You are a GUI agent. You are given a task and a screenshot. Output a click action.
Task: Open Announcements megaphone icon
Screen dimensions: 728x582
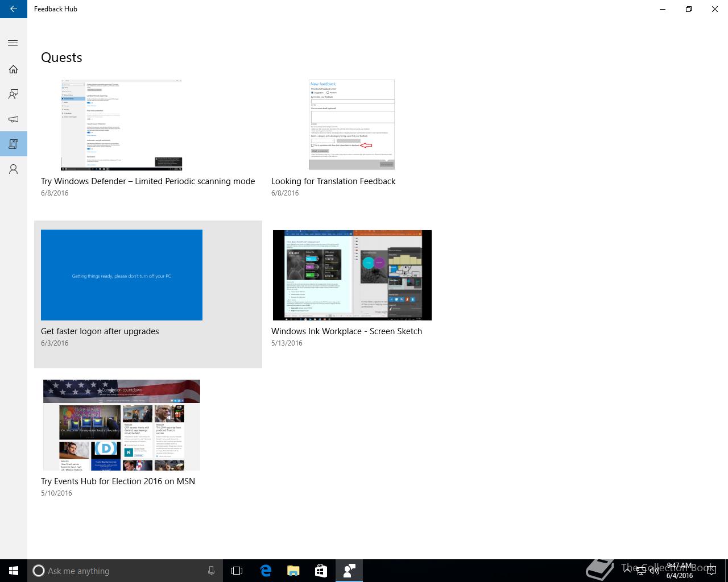[14, 119]
